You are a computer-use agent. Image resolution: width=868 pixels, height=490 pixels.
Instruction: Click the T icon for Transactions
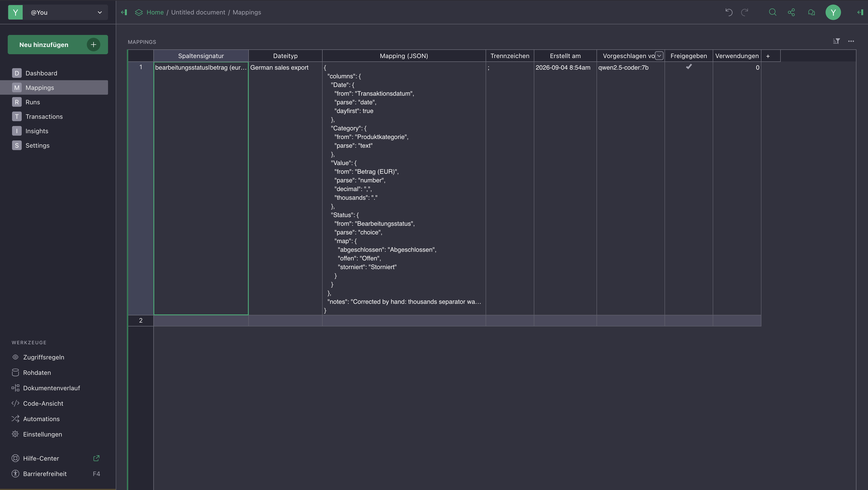(17, 117)
